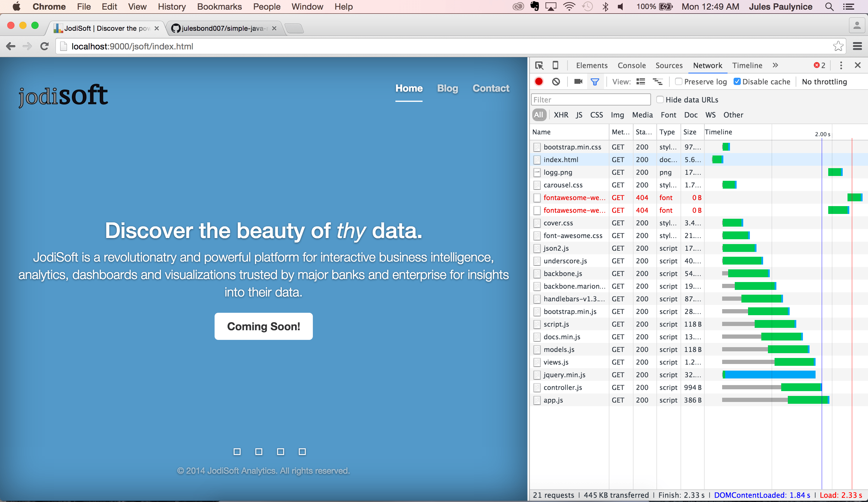
Task: Expand hidden DevTools panels with chevron
Action: 776,65
